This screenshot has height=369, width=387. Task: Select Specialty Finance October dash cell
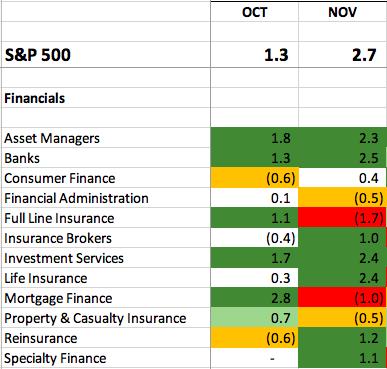pos(254,358)
